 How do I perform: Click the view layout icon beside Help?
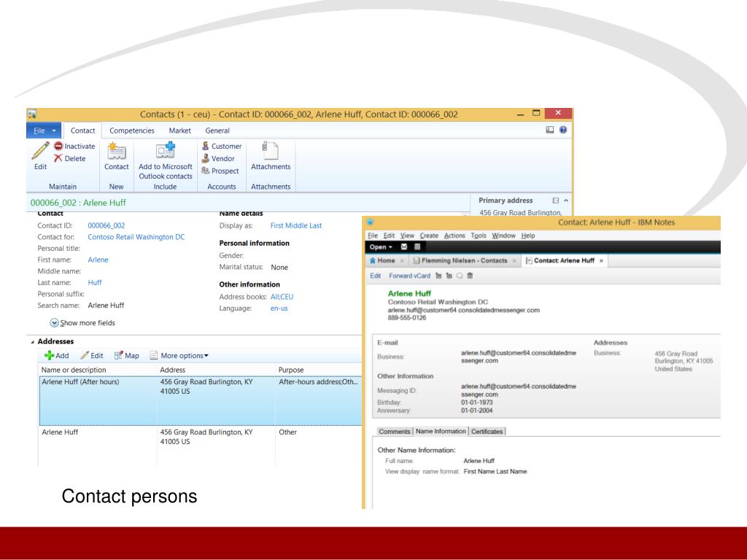pos(550,130)
